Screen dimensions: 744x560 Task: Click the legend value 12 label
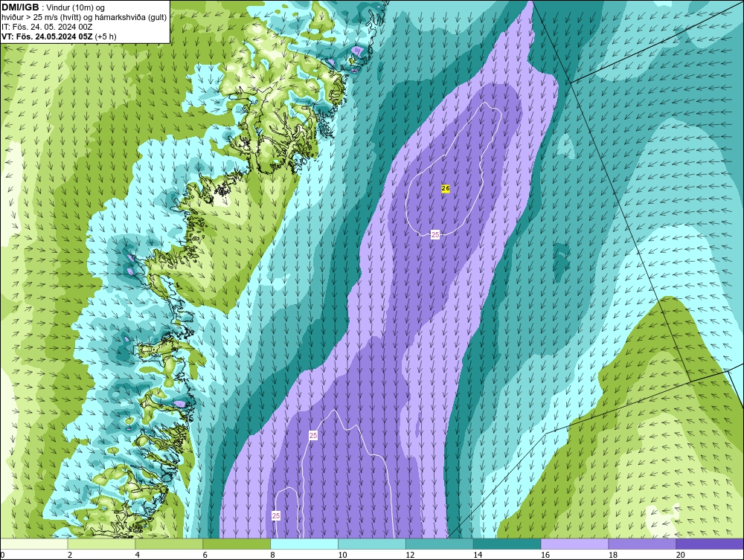tap(410, 555)
